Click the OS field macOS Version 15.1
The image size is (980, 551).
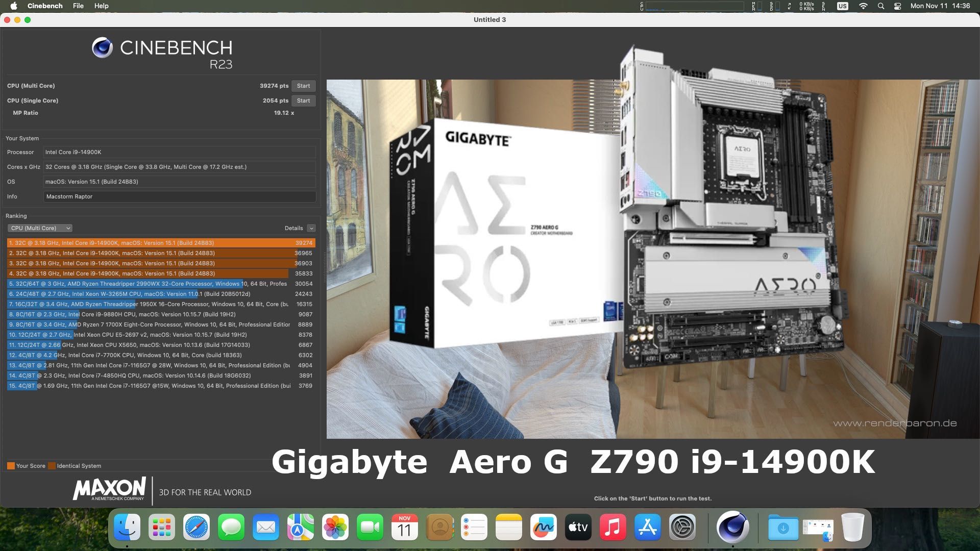[x=180, y=182]
